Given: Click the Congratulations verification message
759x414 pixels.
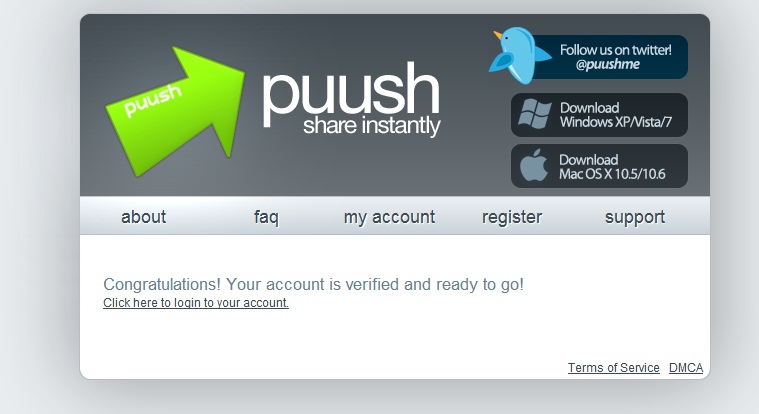Looking at the screenshot, I should [314, 284].
